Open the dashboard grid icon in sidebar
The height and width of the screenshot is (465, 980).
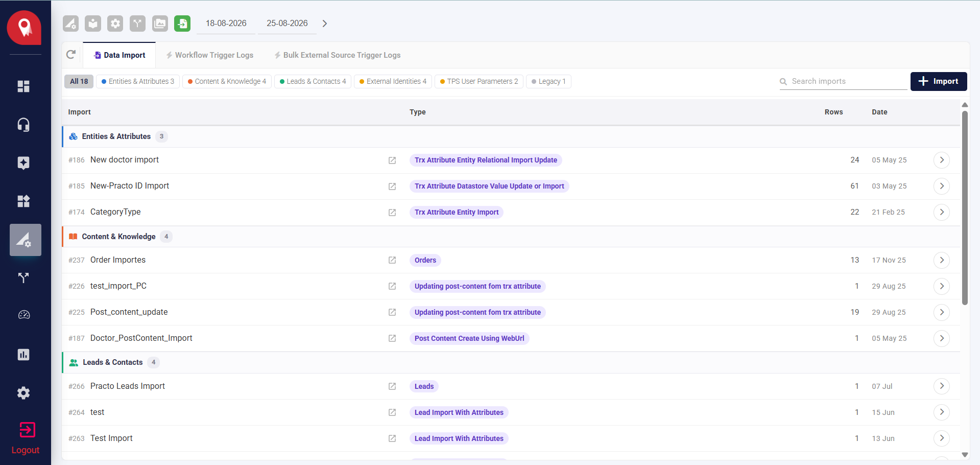click(23, 86)
